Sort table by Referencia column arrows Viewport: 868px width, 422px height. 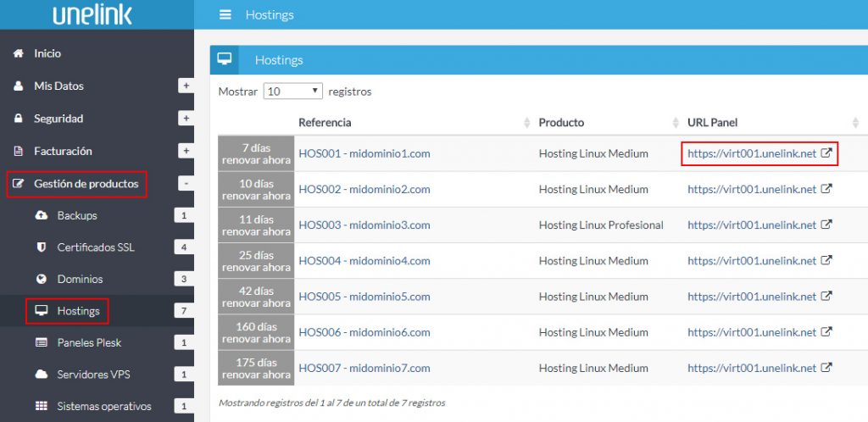point(527,123)
